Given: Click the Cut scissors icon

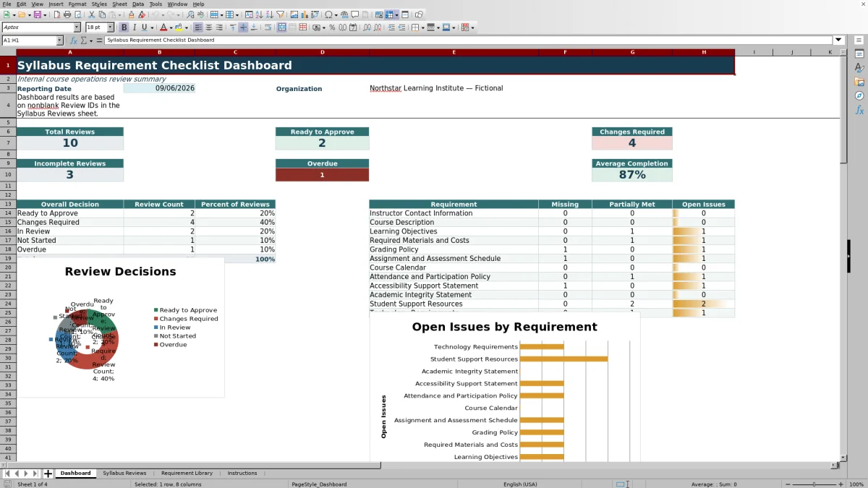Looking at the screenshot, I should [92, 14].
